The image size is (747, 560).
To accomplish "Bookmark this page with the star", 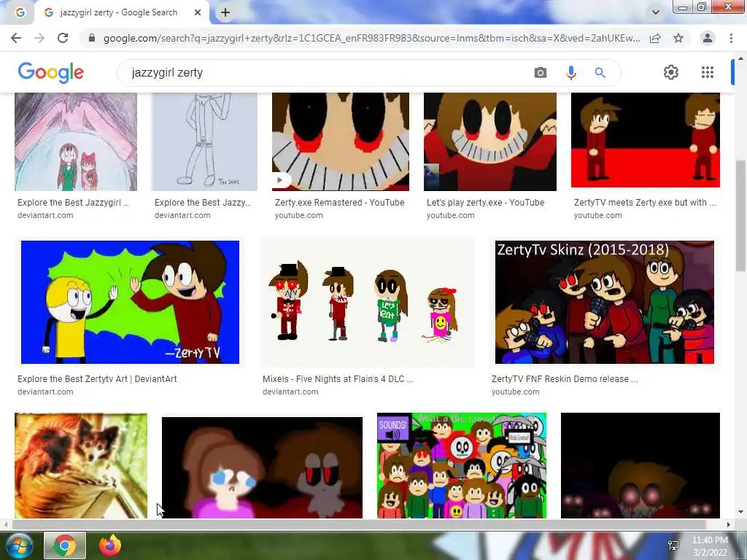I will [678, 38].
